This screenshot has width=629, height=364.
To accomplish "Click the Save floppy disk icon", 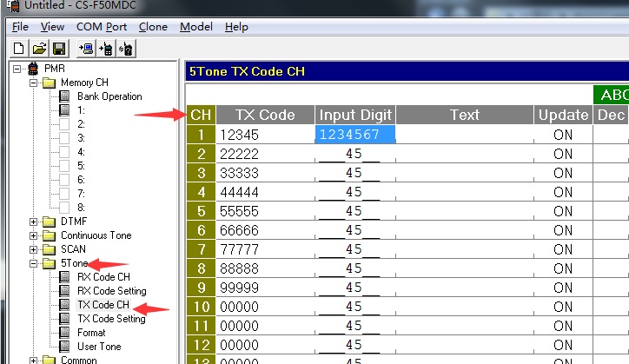I will click(x=59, y=48).
